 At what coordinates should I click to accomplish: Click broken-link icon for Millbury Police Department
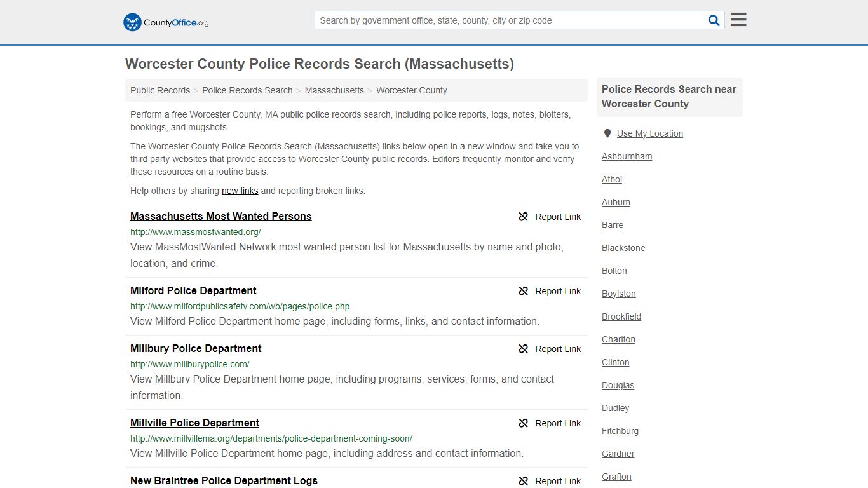pos(524,349)
